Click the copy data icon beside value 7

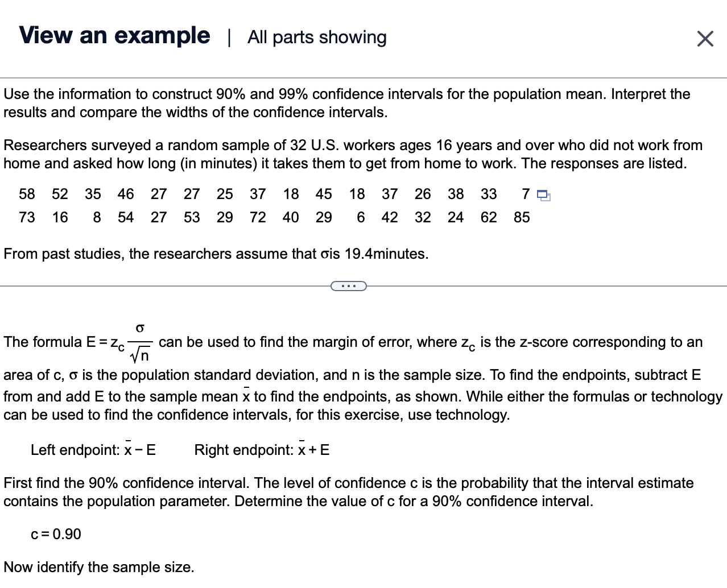542,195
